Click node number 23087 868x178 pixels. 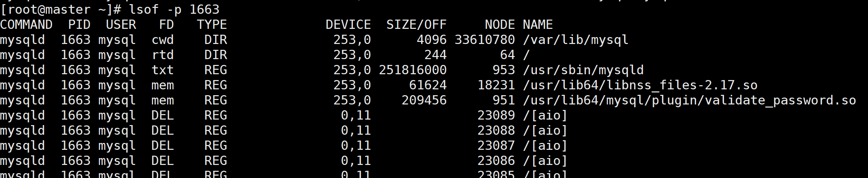tap(496, 146)
